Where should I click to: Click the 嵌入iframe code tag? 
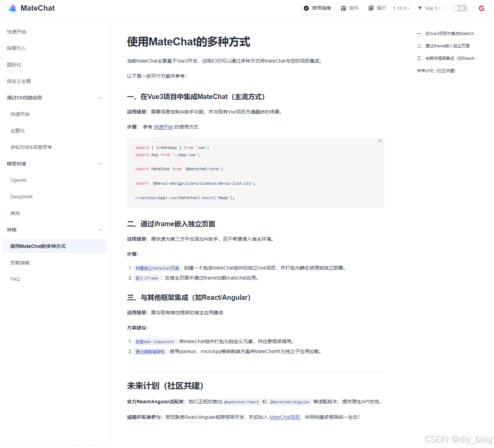point(147,278)
